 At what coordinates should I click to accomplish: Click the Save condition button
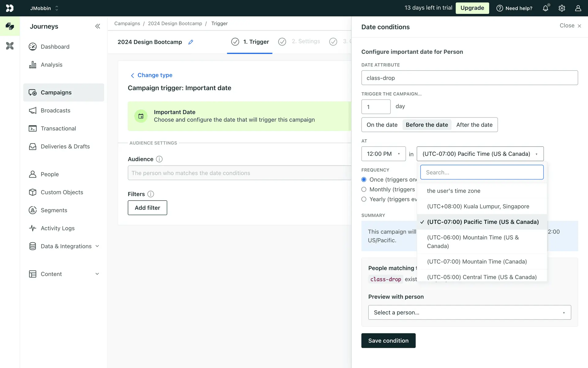pyautogui.click(x=388, y=341)
